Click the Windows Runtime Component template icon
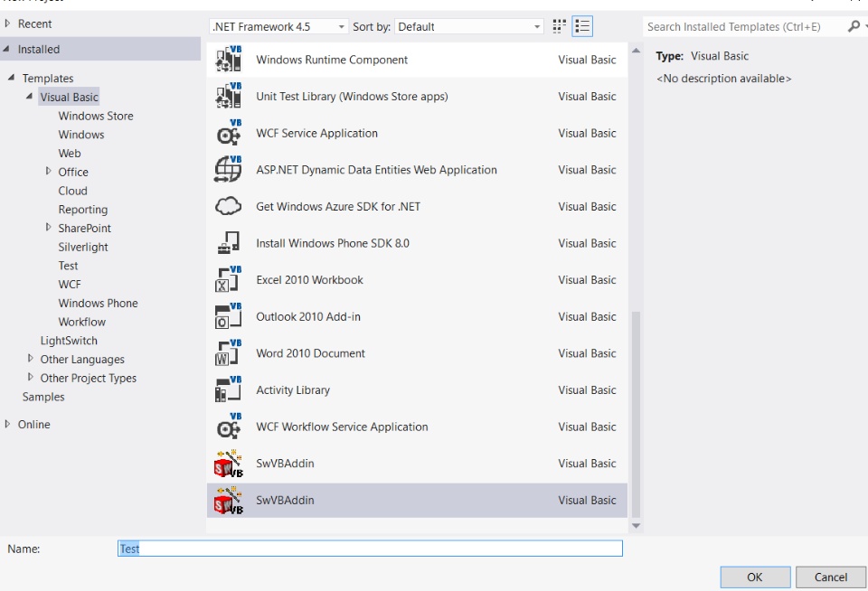Viewport: 868px width, 591px height. point(228,60)
